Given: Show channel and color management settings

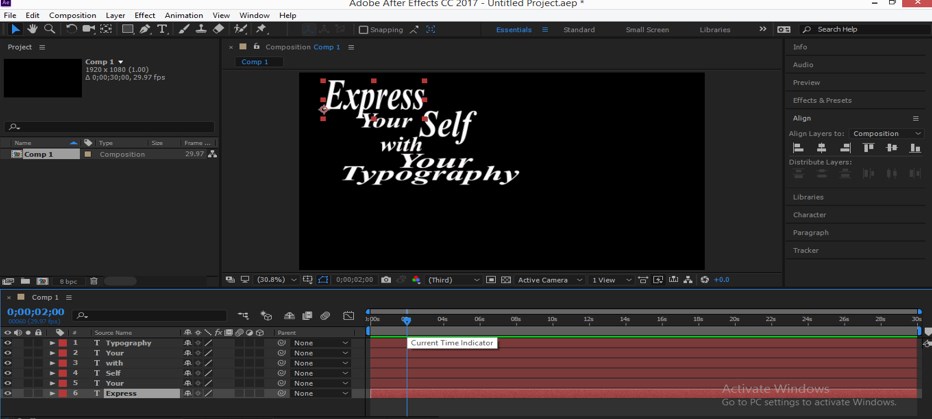Looking at the screenshot, I should point(416,280).
